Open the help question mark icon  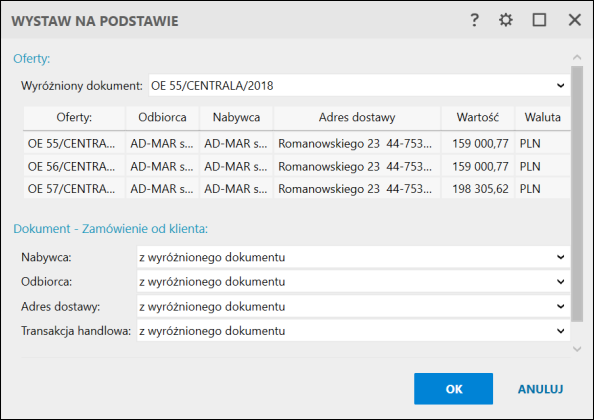[x=474, y=20]
